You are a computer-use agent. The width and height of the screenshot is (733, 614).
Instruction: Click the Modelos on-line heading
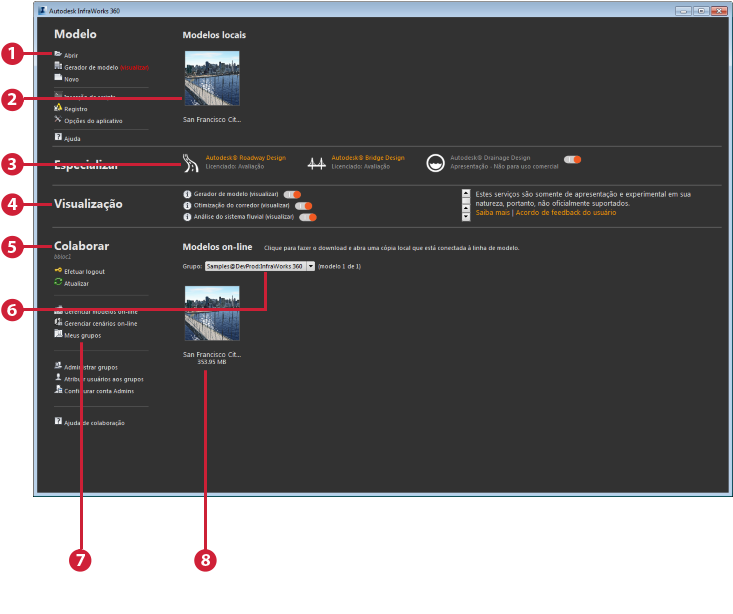pos(217,247)
